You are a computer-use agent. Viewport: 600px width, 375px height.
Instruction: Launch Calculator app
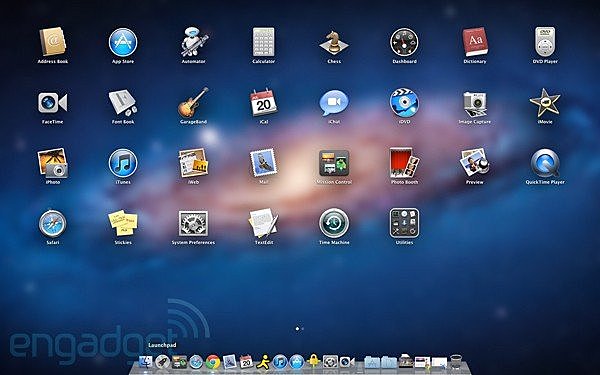[x=264, y=42]
